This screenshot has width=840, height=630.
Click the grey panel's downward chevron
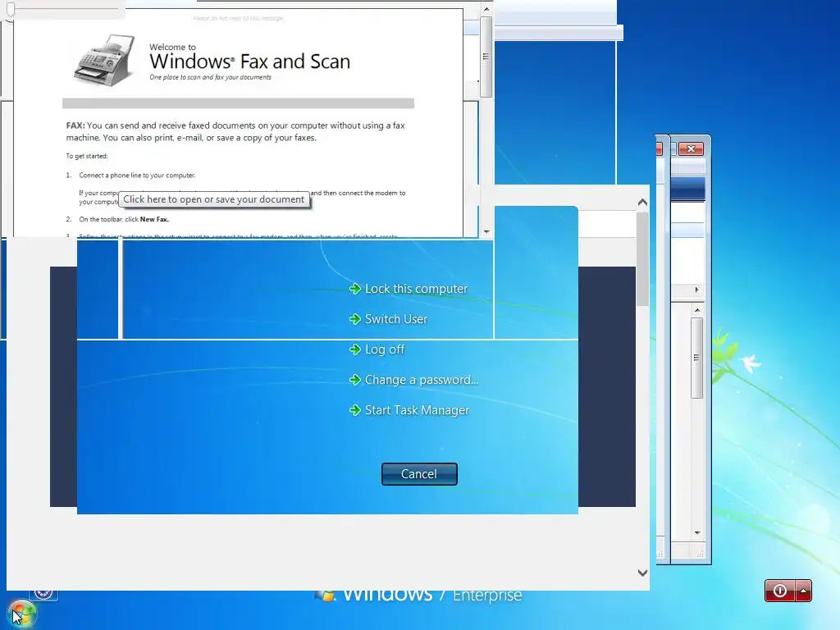click(x=642, y=573)
